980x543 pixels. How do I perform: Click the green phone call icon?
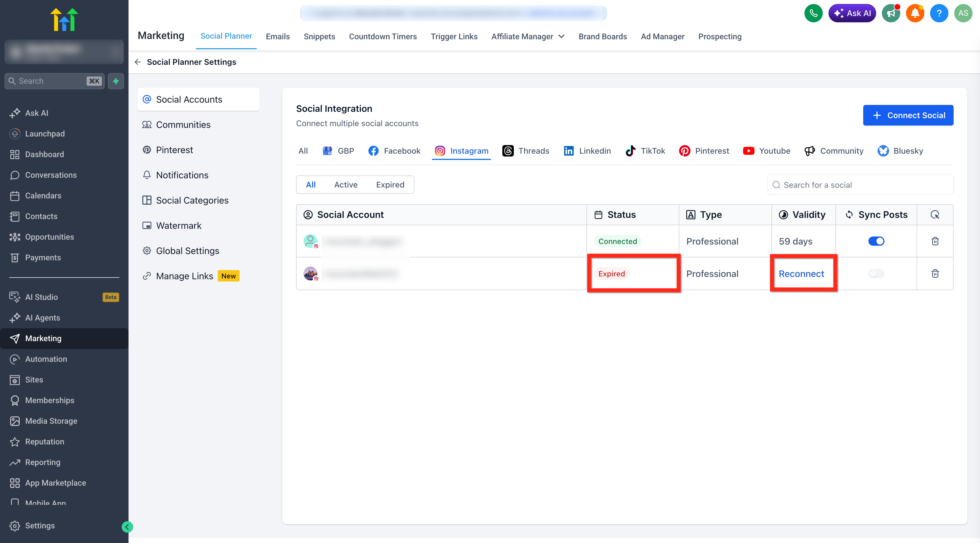tap(813, 13)
